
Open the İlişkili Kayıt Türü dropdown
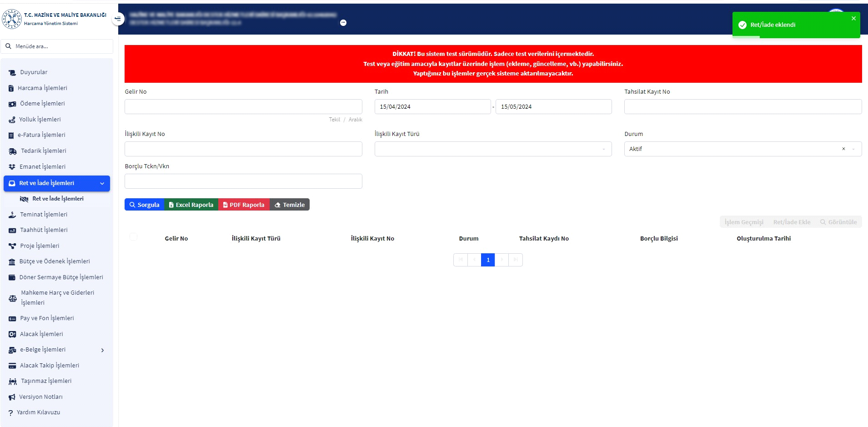(493, 149)
